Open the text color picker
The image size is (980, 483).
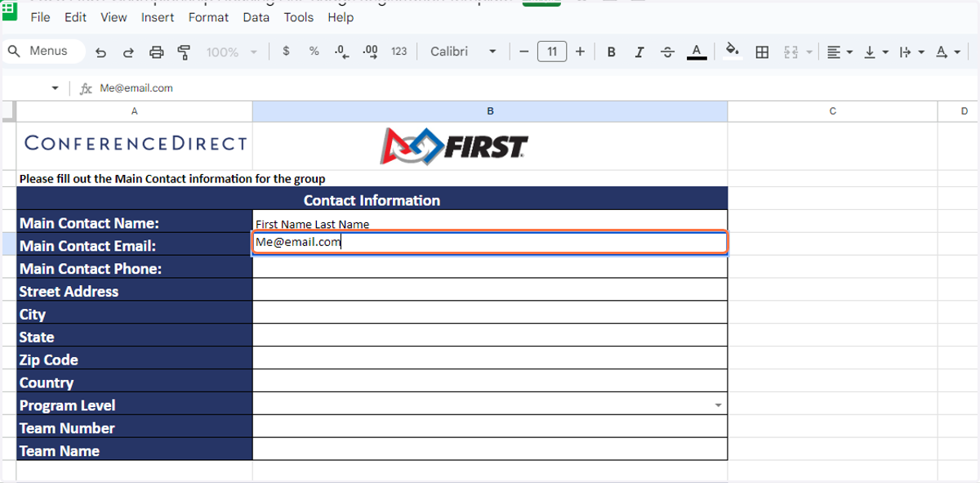tap(696, 52)
